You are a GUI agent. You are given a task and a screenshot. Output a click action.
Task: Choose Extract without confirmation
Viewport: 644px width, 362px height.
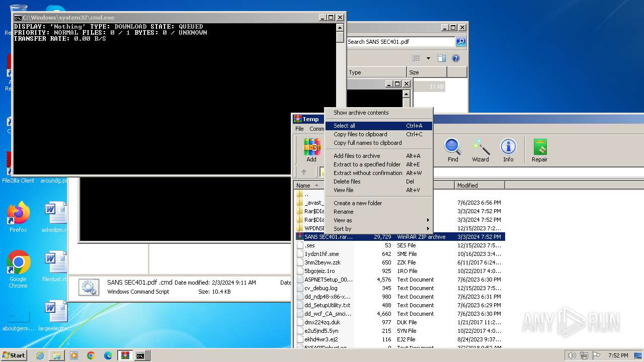(x=379, y=173)
